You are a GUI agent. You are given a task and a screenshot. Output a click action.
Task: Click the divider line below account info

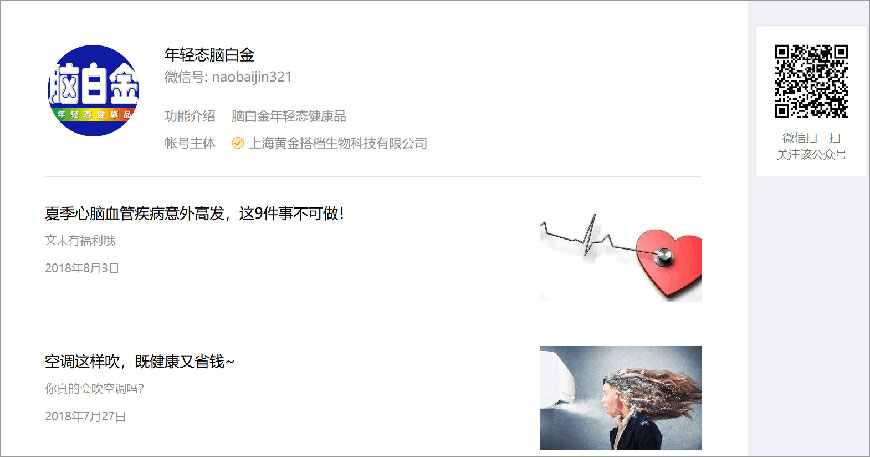coord(373,176)
